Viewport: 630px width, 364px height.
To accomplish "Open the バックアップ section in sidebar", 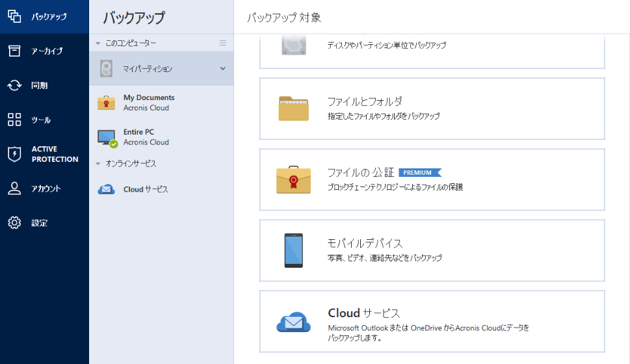I will [x=44, y=16].
